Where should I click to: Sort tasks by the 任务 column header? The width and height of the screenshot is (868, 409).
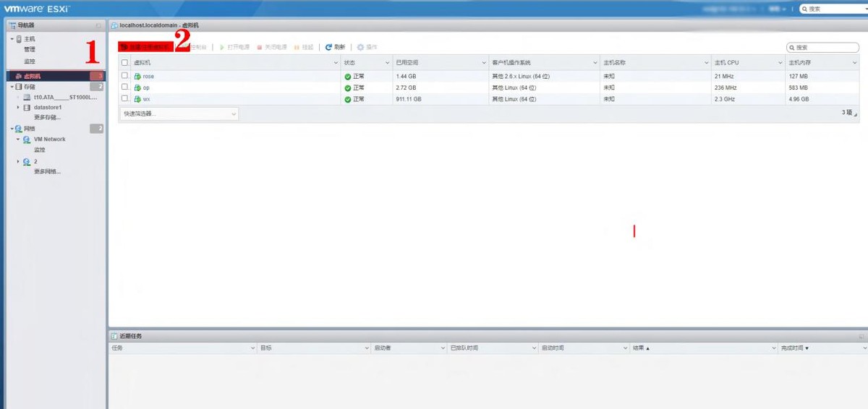pos(182,348)
